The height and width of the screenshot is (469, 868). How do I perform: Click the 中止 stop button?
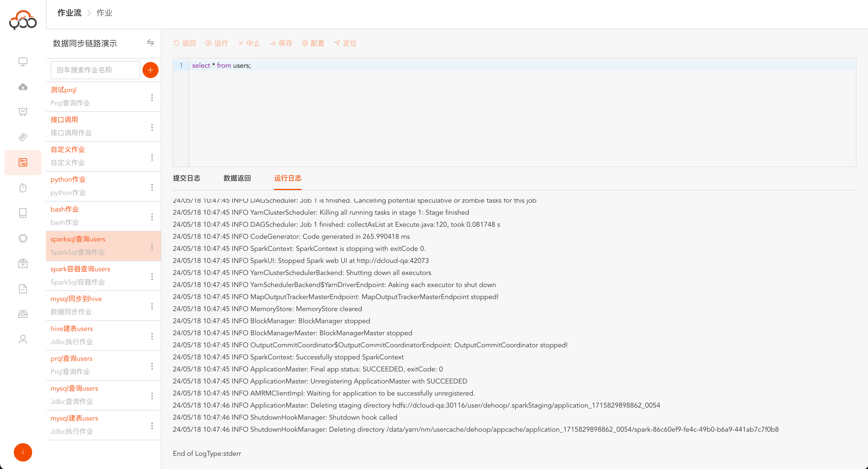(249, 43)
